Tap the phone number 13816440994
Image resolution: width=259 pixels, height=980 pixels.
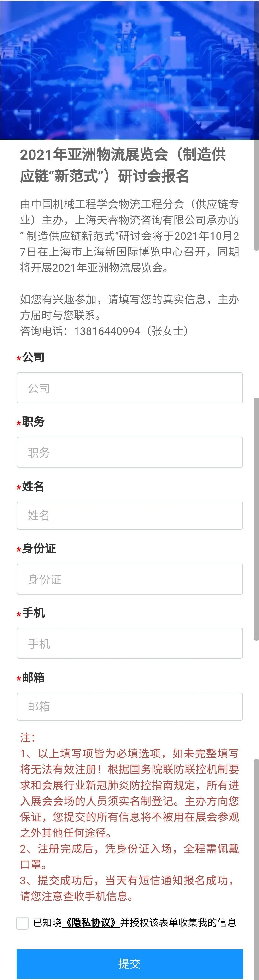[x=107, y=331]
